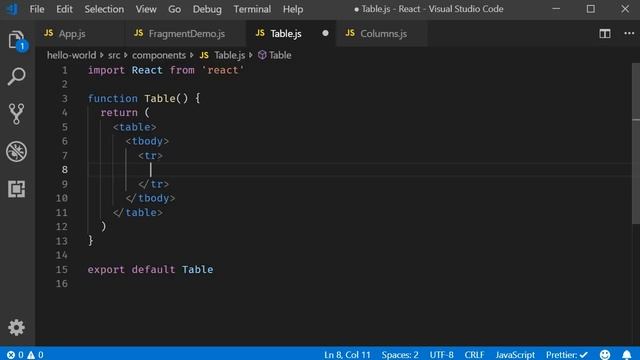Click the errors and warnings counter
Image resolution: width=640 pixels, height=360 pixels.
[25, 355]
